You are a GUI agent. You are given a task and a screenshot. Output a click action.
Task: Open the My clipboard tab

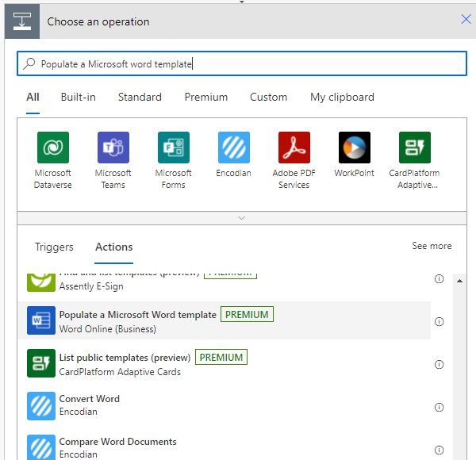click(342, 97)
